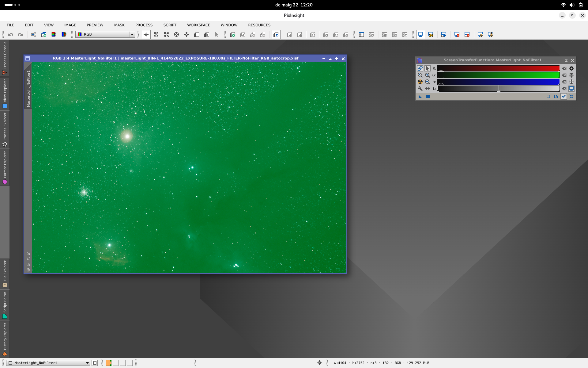
Task: Select zoom out mode in STF panel
Action: [428, 82]
